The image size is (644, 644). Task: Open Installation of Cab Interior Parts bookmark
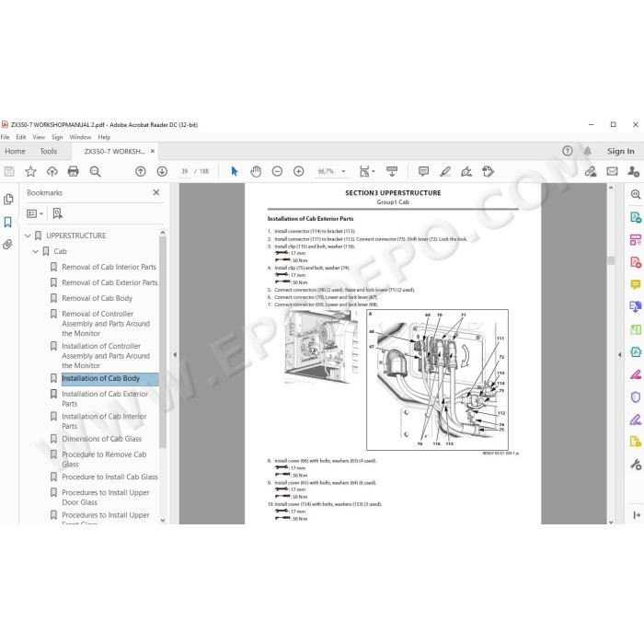(104, 421)
